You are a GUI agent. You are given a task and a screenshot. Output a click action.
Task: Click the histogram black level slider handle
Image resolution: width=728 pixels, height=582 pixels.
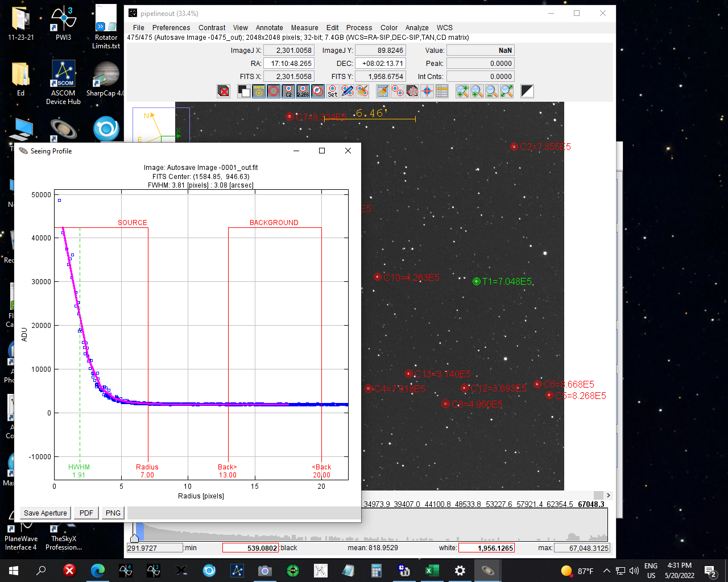135,538
